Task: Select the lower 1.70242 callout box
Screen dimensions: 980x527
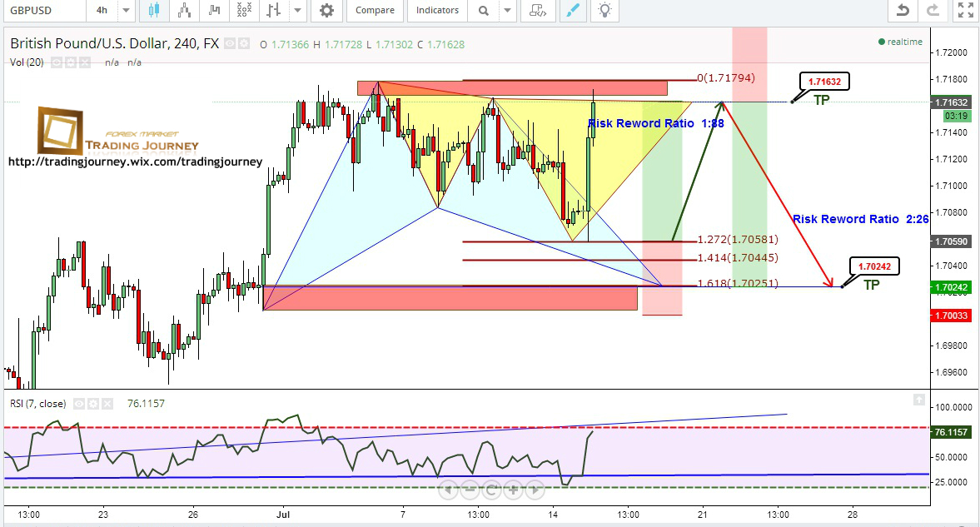Action: (x=874, y=266)
